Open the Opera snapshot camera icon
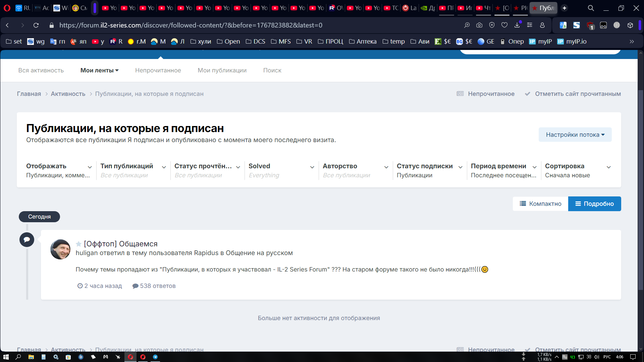 click(479, 25)
